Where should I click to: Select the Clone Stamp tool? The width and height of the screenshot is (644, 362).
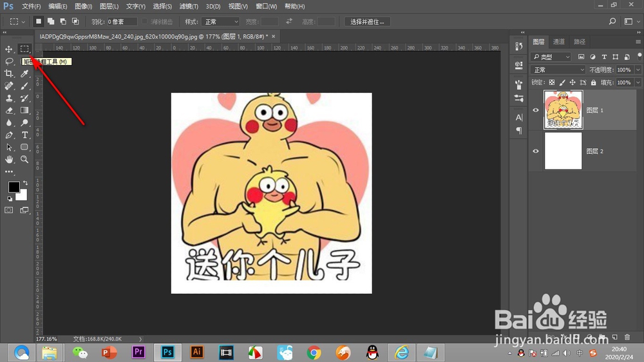(x=8, y=98)
